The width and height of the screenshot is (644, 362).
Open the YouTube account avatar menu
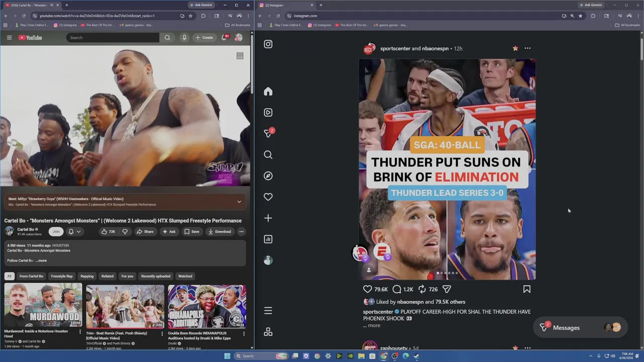pos(238,38)
